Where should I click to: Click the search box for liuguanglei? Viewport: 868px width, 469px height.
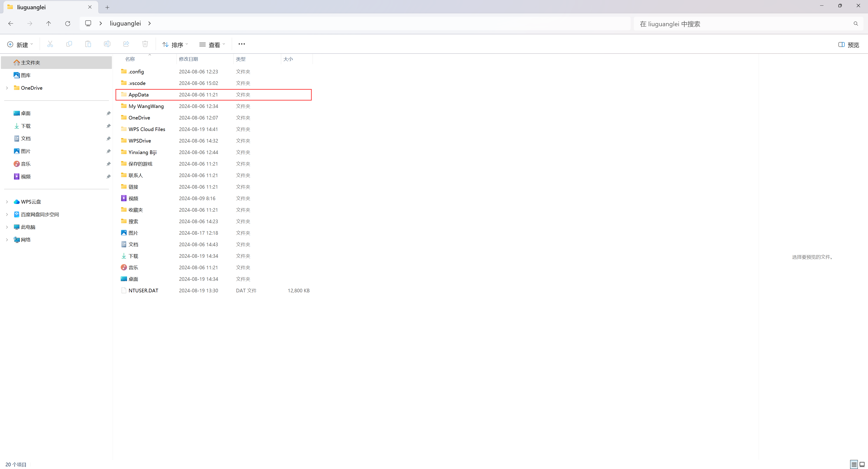(741, 24)
